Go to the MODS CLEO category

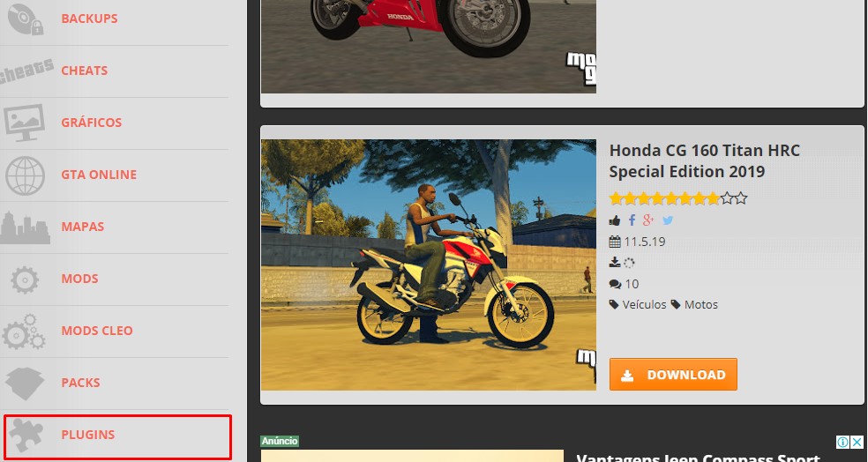click(97, 331)
